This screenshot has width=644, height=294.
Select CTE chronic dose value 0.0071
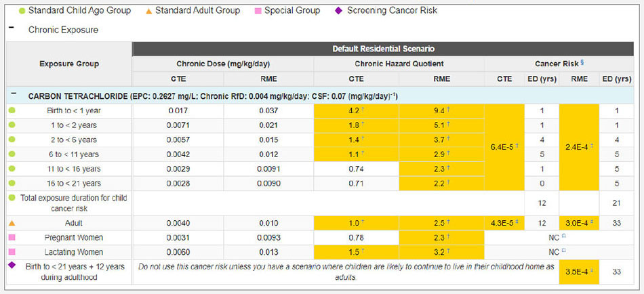click(178, 125)
